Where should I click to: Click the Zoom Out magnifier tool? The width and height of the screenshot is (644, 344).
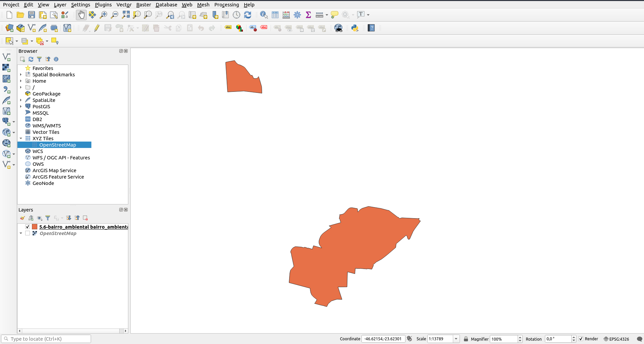tap(115, 15)
